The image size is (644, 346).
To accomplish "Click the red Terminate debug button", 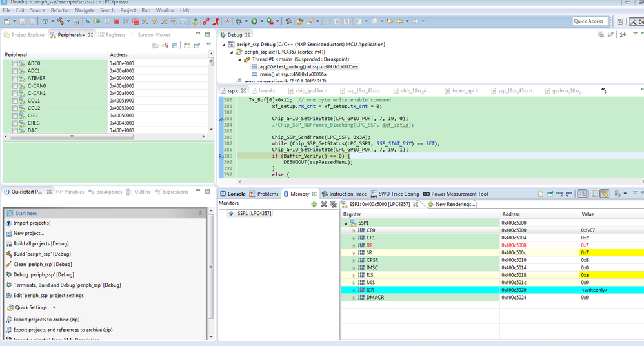I will tap(116, 21).
